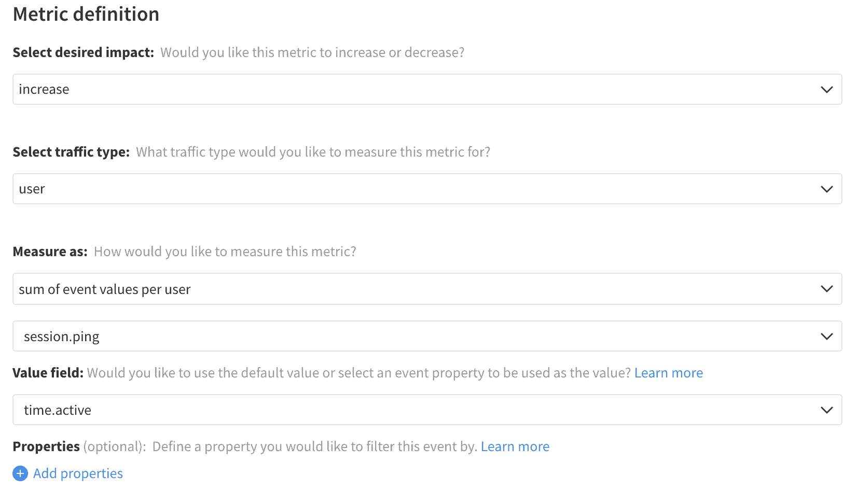Click the 'Select traffic type:' label
Image resolution: width=857 pixels, height=504 pixels.
click(71, 152)
